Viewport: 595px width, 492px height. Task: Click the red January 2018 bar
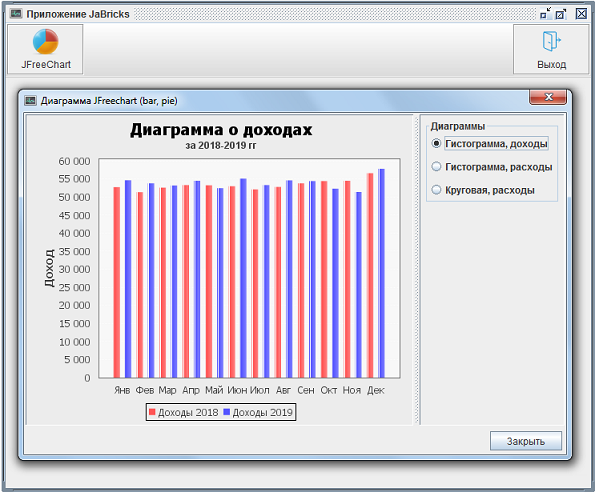(116, 282)
